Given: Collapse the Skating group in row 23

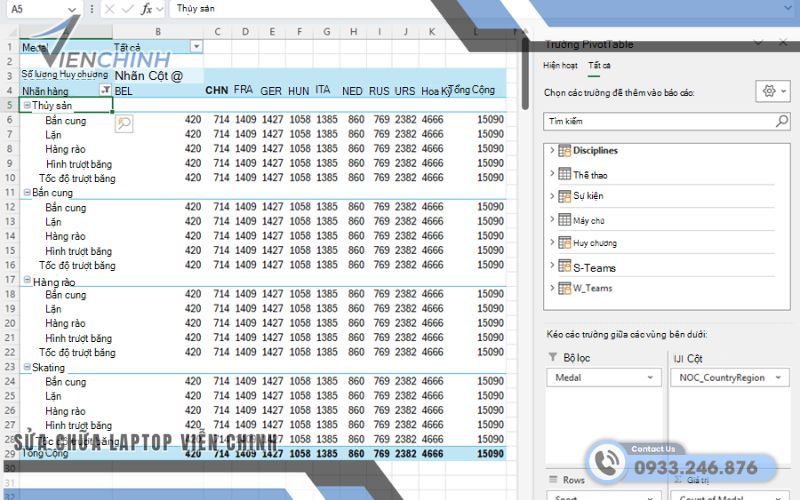Looking at the screenshot, I should [27, 367].
